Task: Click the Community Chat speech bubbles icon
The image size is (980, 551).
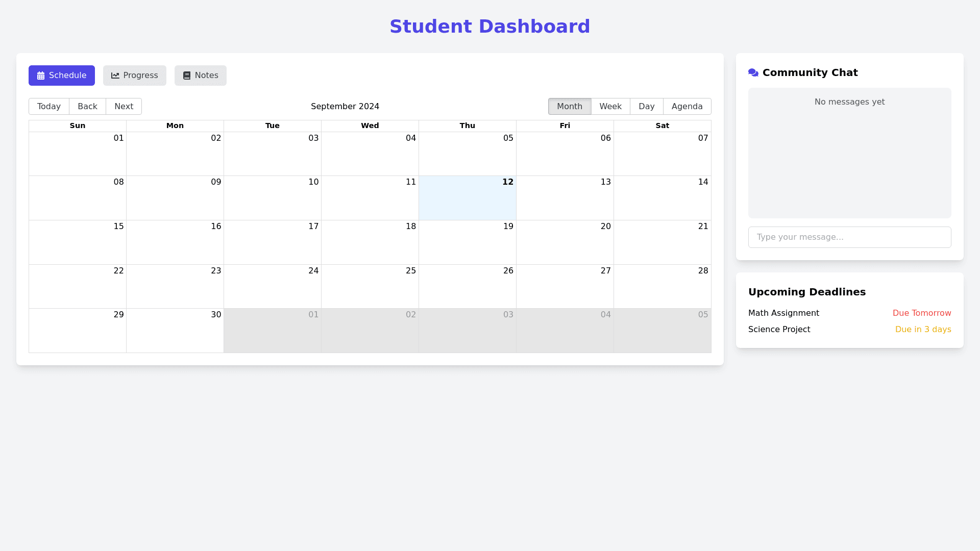Action: point(753,72)
